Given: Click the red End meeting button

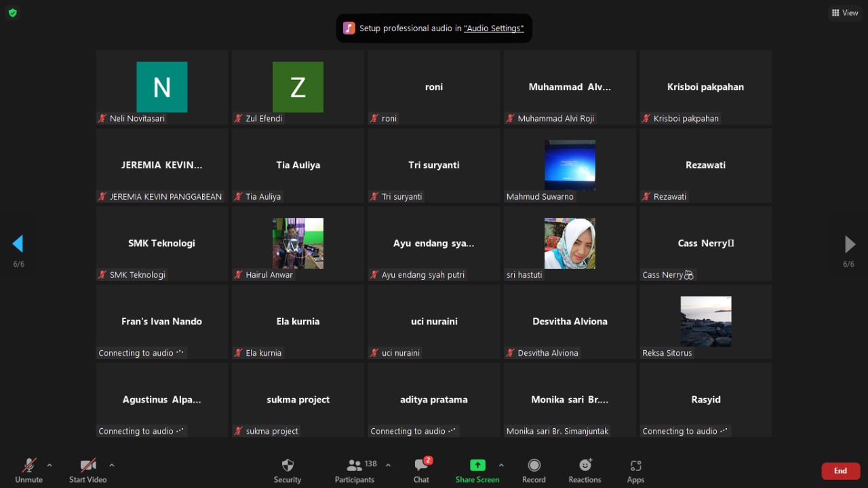Looking at the screenshot, I should pyautogui.click(x=840, y=471).
